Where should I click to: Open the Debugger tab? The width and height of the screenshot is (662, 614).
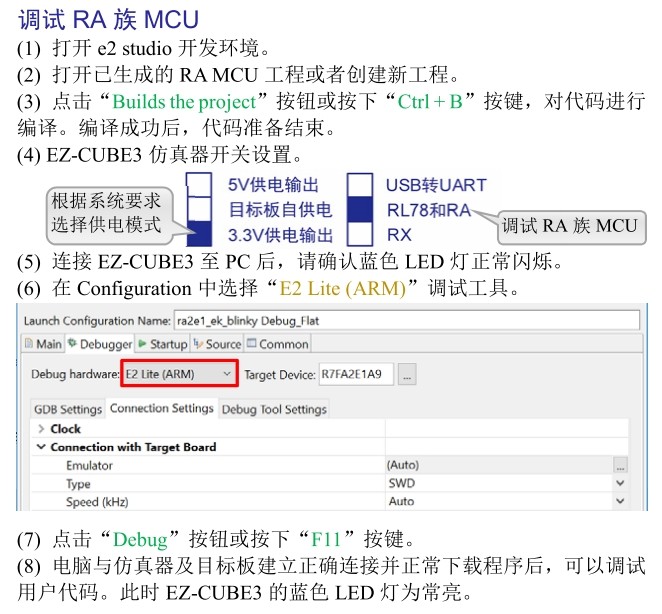pos(100,344)
